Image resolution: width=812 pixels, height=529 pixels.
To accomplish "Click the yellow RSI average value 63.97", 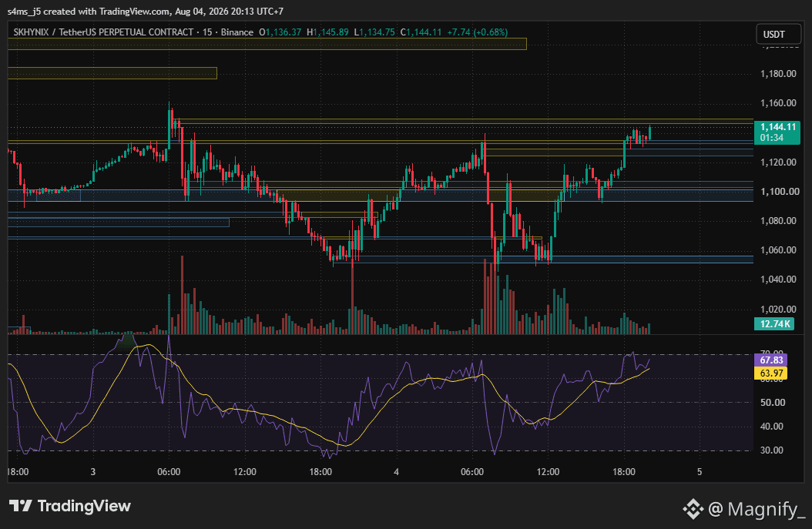I will [x=771, y=373].
